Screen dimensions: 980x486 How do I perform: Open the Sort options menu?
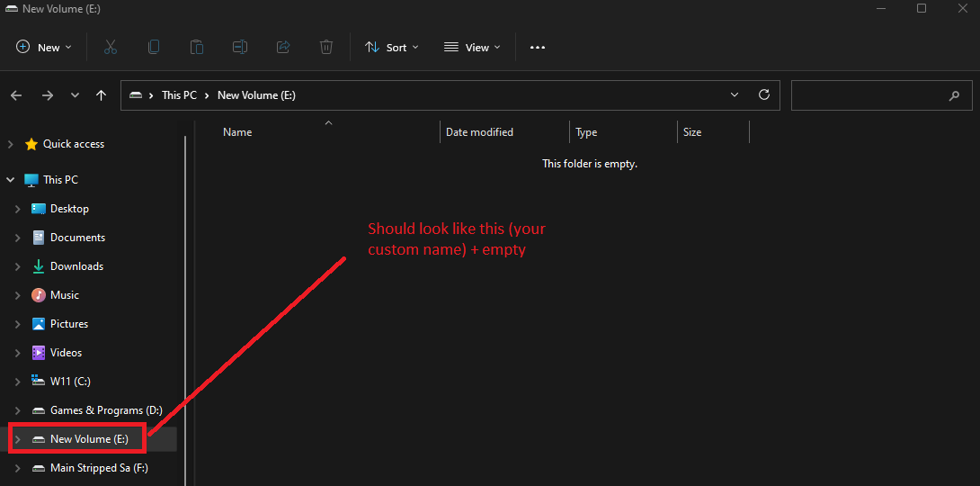(391, 47)
